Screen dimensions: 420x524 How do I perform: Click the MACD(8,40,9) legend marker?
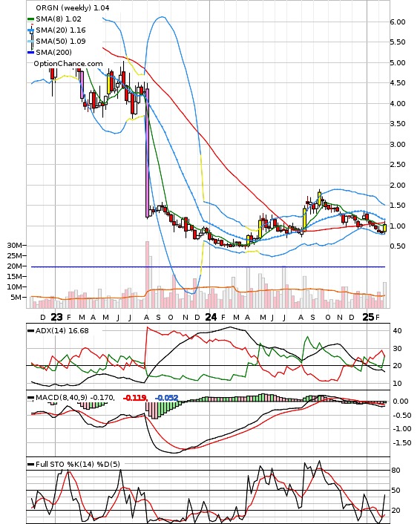coord(30,398)
